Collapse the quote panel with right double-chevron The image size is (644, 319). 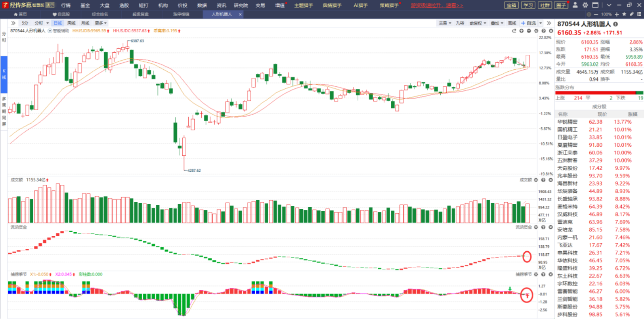549,23
